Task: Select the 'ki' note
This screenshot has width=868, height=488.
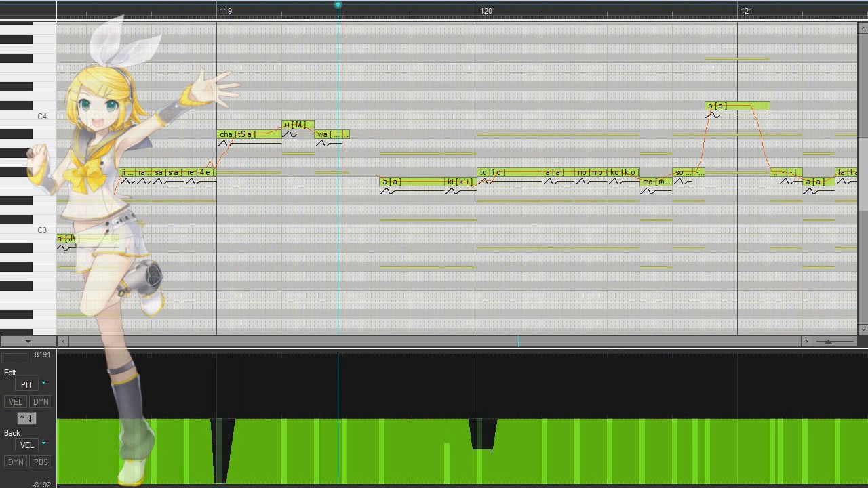Action: click(460, 182)
